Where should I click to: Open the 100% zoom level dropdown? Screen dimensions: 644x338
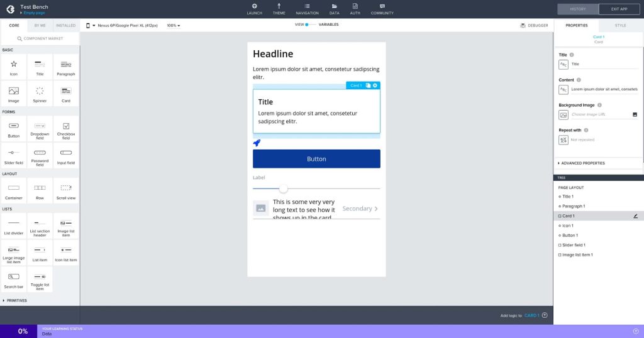pyautogui.click(x=174, y=25)
